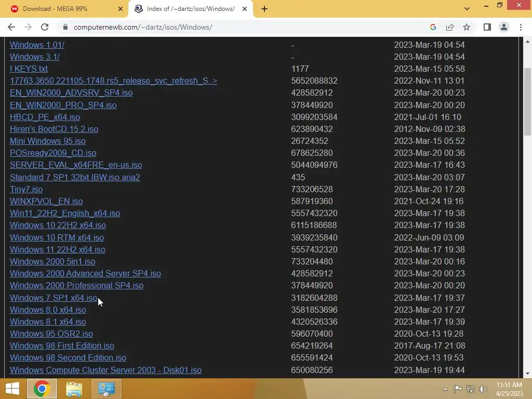Share this page icon

[450, 27]
